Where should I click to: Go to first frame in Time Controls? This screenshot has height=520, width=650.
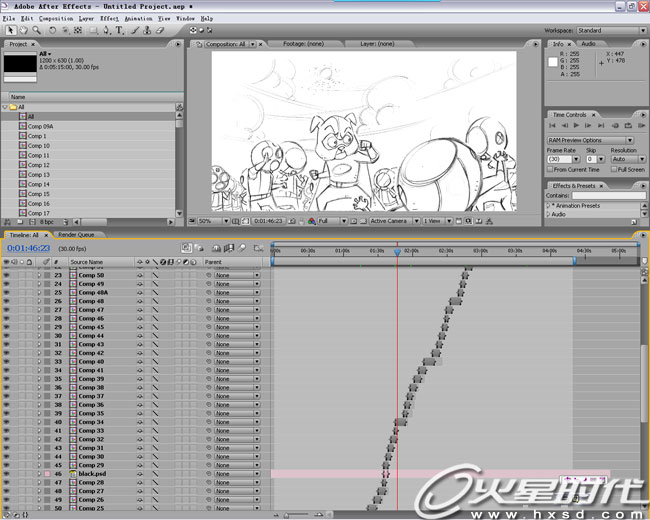(x=552, y=125)
